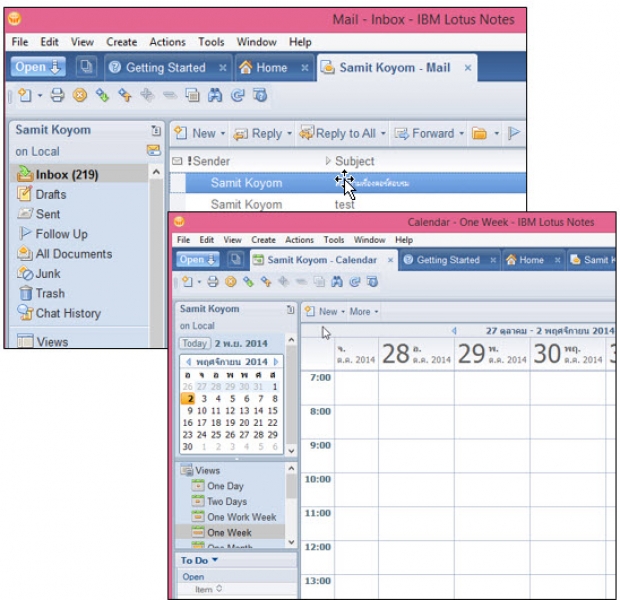This screenshot has width=620, height=600.
Task: Click the Forward button
Action: (425, 133)
